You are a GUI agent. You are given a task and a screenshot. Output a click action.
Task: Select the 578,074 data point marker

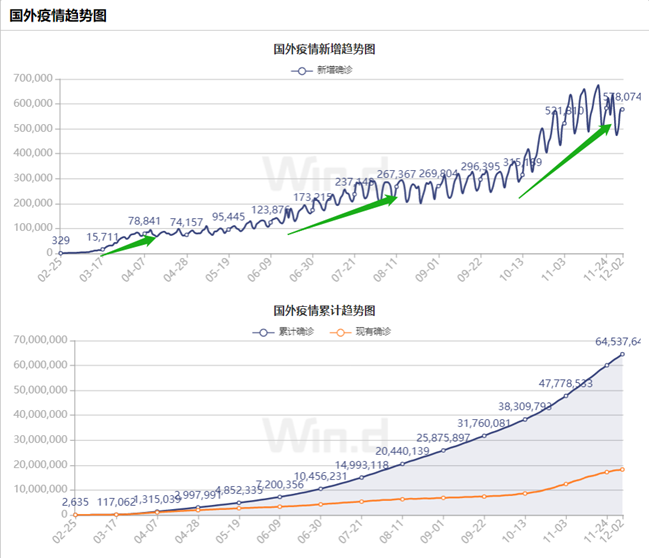(622, 109)
